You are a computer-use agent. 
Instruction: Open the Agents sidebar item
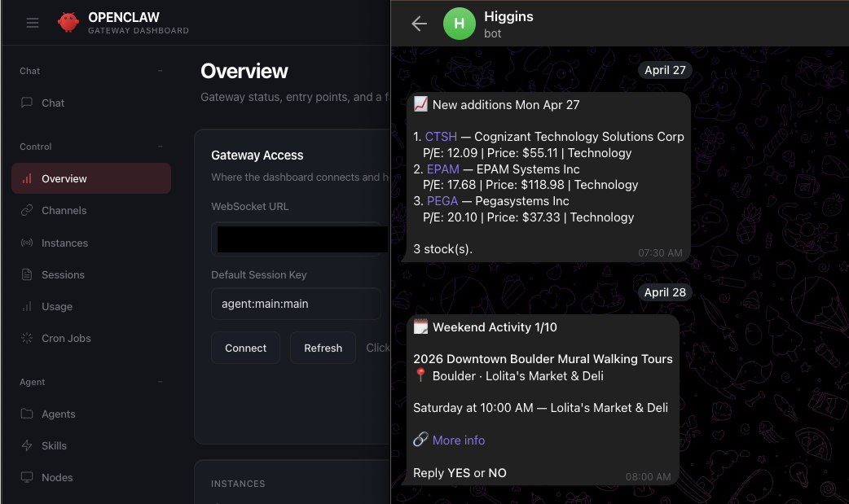(91, 414)
